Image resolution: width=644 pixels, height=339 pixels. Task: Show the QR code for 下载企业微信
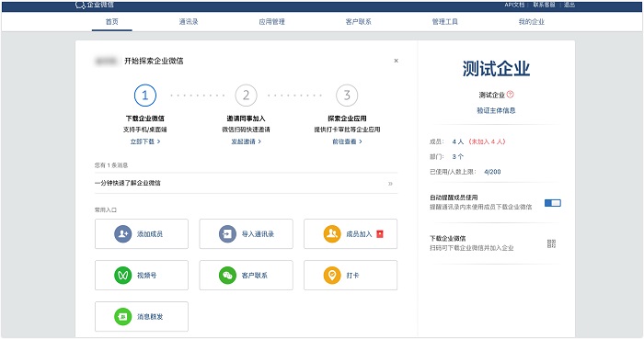point(552,243)
